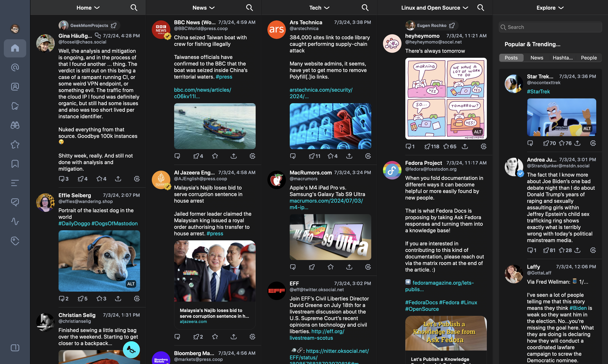
Task: Share Andrea Junker's post
Action: tap(577, 250)
